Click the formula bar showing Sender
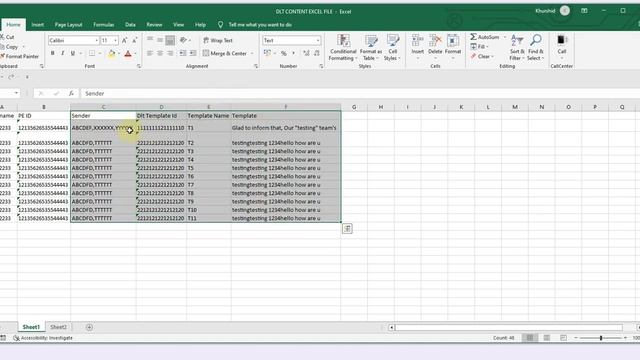This screenshot has height=360, width=640. (360, 93)
